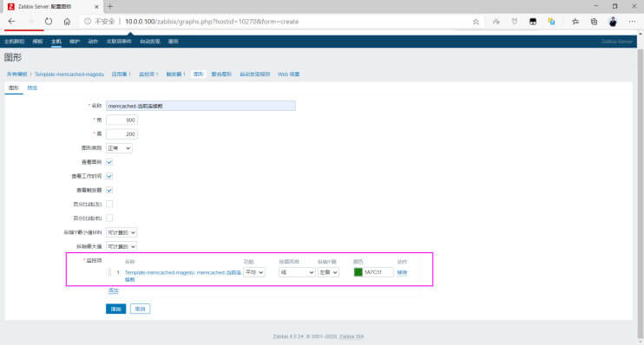Viewport: 644px width, 345px height.
Task: Close the Zabbix Server browser tab
Action: point(96,7)
